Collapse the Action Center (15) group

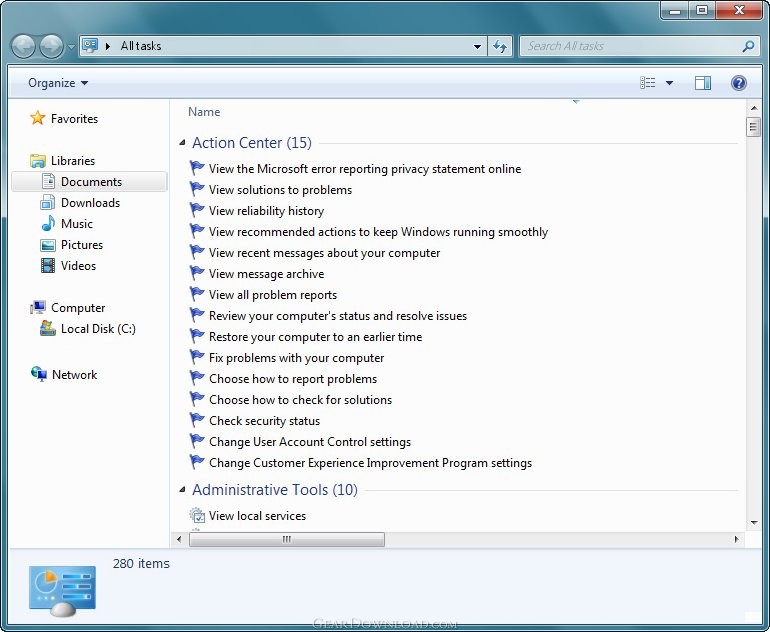coord(182,143)
